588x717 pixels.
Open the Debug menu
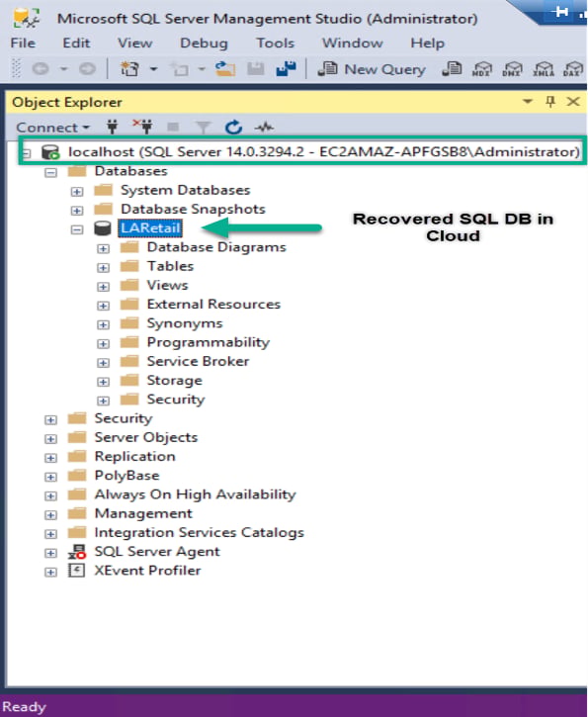204,43
